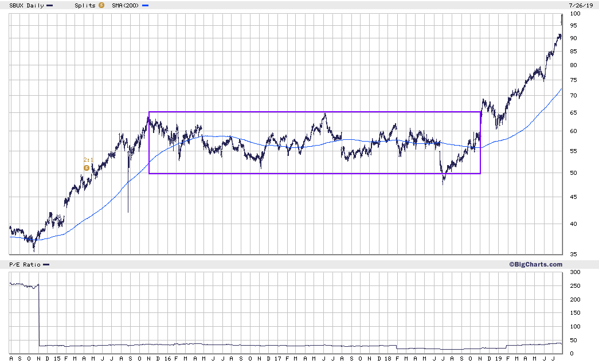The height and width of the screenshot is (364, 599).
Task: Click the 200 label on the P/E axis
Action: 575,299
